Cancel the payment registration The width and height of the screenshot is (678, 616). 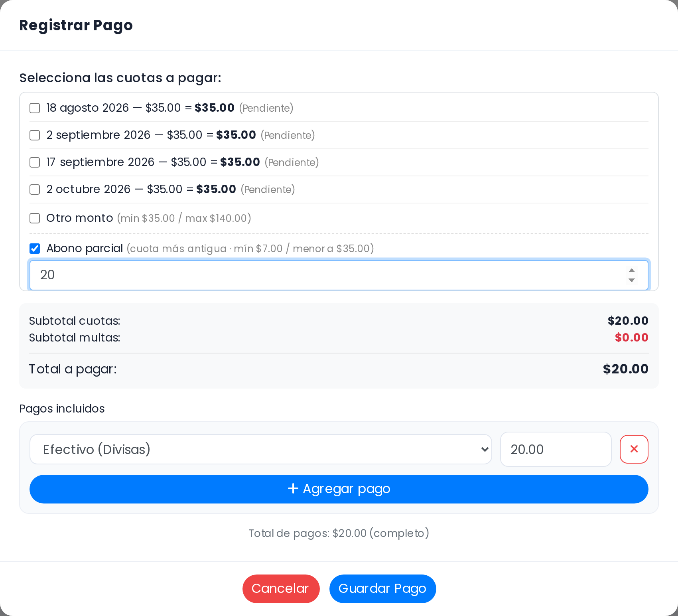281,589
